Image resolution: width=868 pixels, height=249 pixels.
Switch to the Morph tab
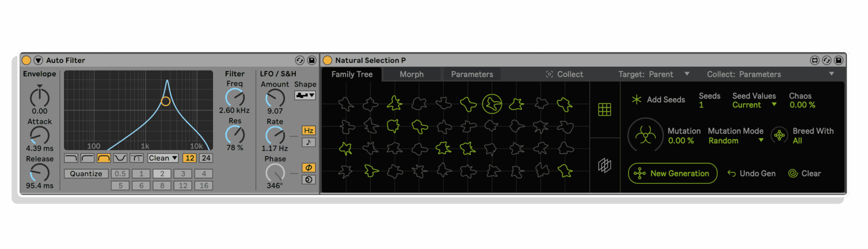coord(411,74)
